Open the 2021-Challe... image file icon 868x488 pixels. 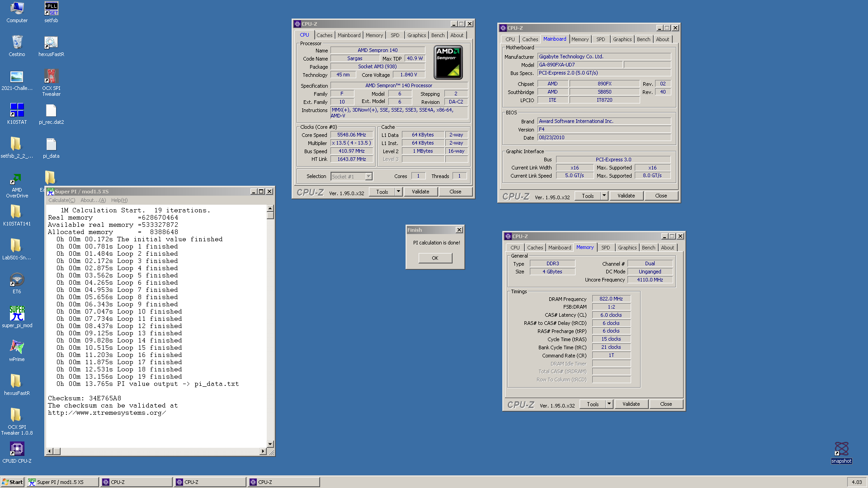tap(17, 80)
